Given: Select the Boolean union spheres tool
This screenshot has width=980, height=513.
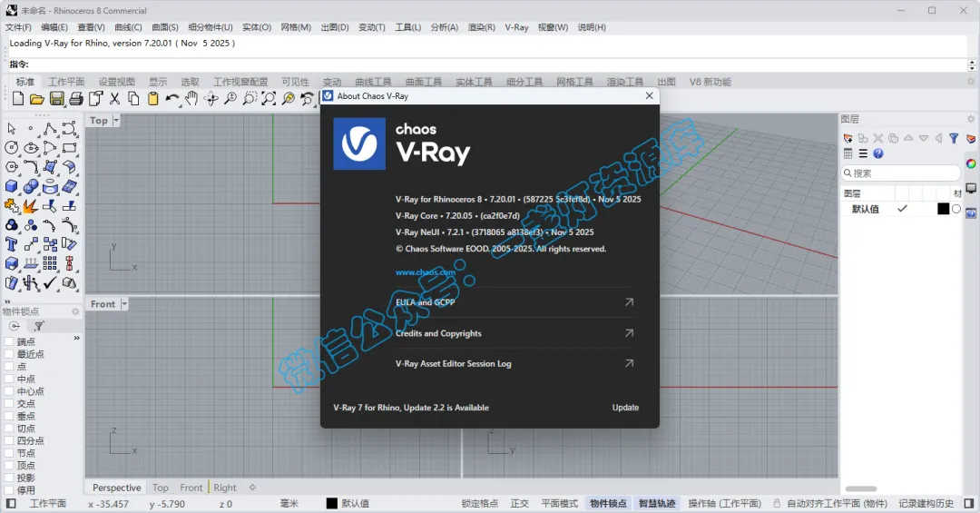Looking at the screenshot, I should [31, 186].
